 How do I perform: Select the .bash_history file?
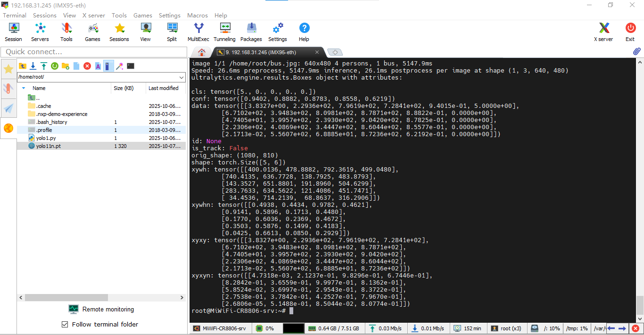[102, 122]
